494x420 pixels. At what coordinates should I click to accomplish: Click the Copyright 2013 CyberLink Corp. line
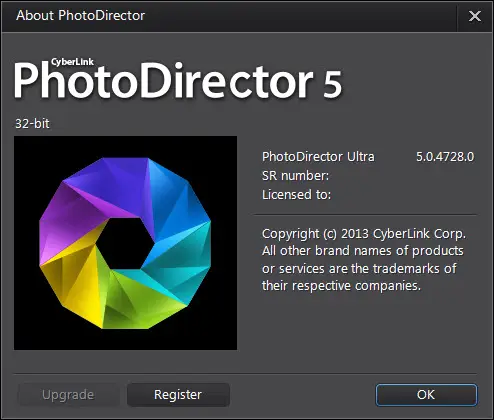(364, 234)
